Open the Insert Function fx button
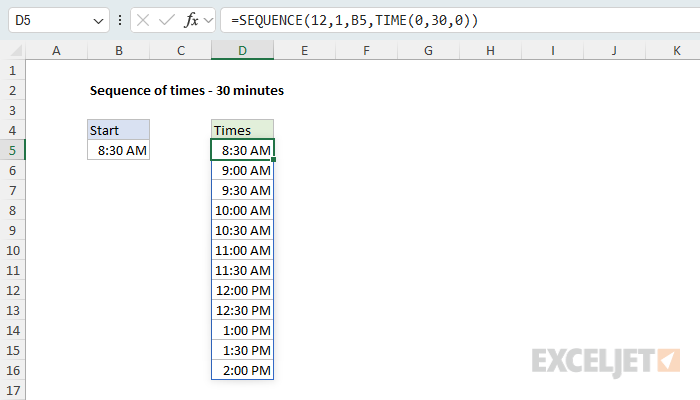This screenshot has width=700, height=400. pyautogui.click(x=191, y=20)
